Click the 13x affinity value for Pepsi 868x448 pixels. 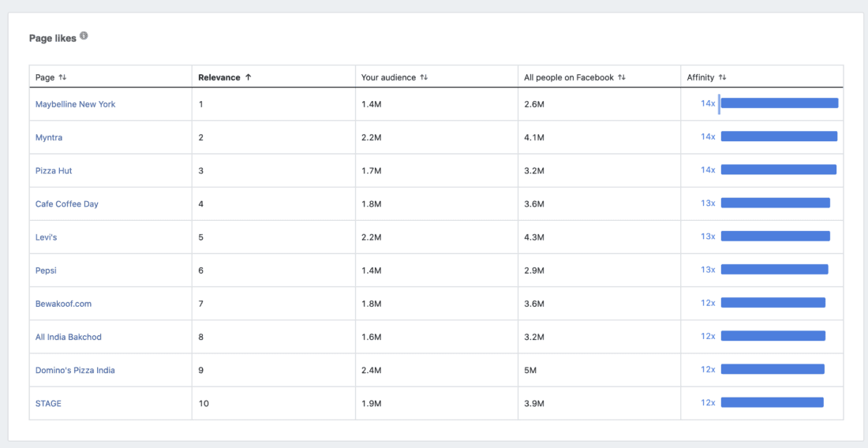(708, 270)
